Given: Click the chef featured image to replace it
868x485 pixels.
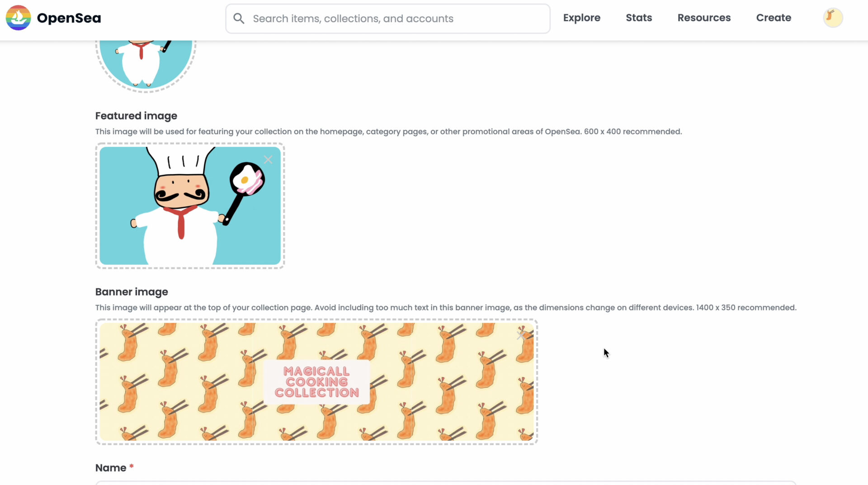Looking at the screenshot, I should 190,206.
